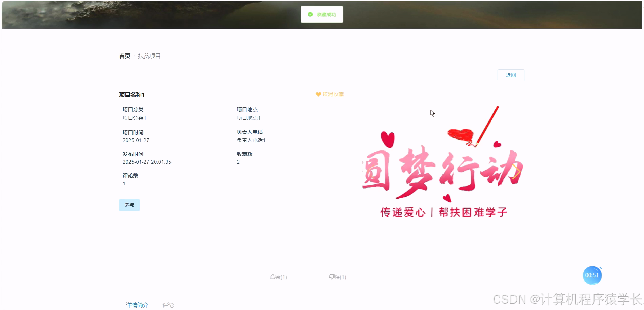The height and width of the screenshot is (310, 644).
Task: Click the 项目名称1 project title
Action: click(x=132, y=95)
